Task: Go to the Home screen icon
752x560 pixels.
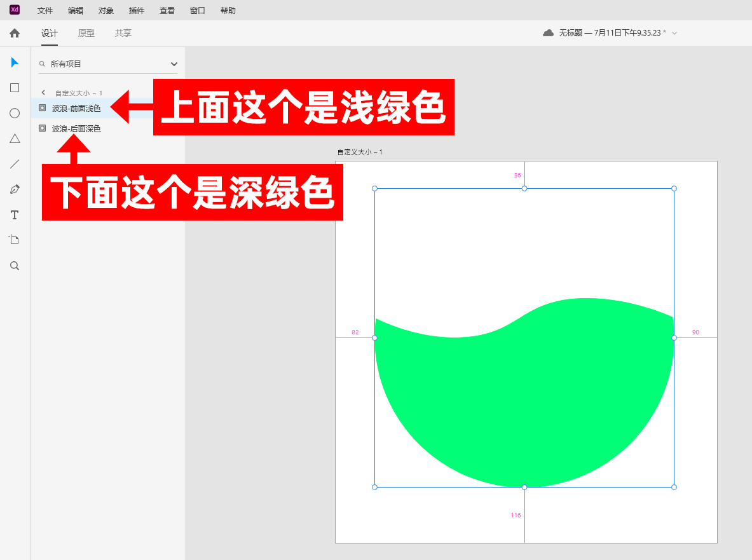Action: pyautogui.click(x=15, y=33)
